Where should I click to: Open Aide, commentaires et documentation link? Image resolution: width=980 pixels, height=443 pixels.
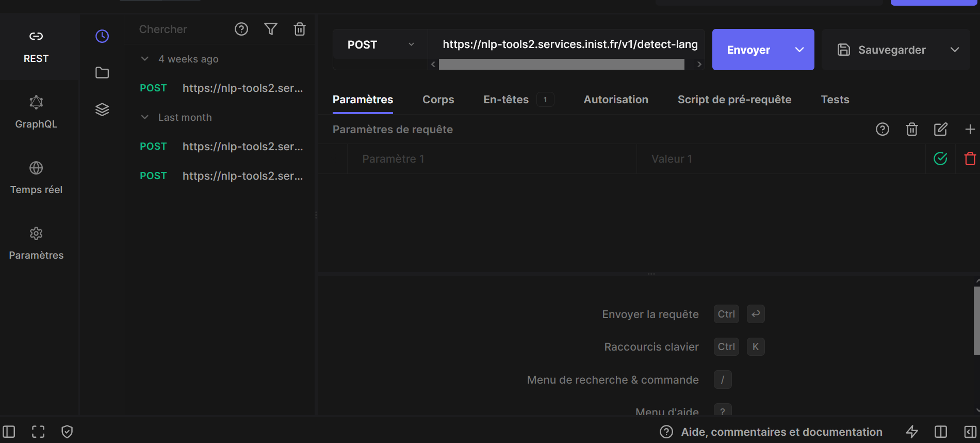coord(781,432)
